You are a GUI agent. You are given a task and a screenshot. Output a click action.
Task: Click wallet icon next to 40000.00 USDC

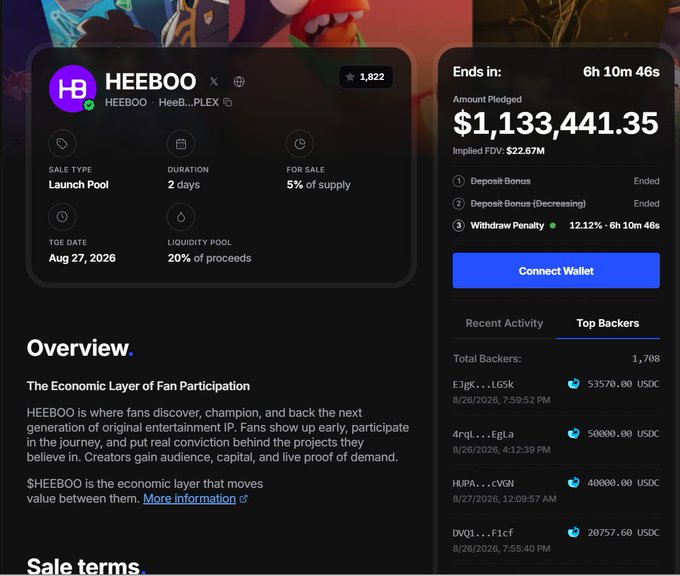[574, 483]
